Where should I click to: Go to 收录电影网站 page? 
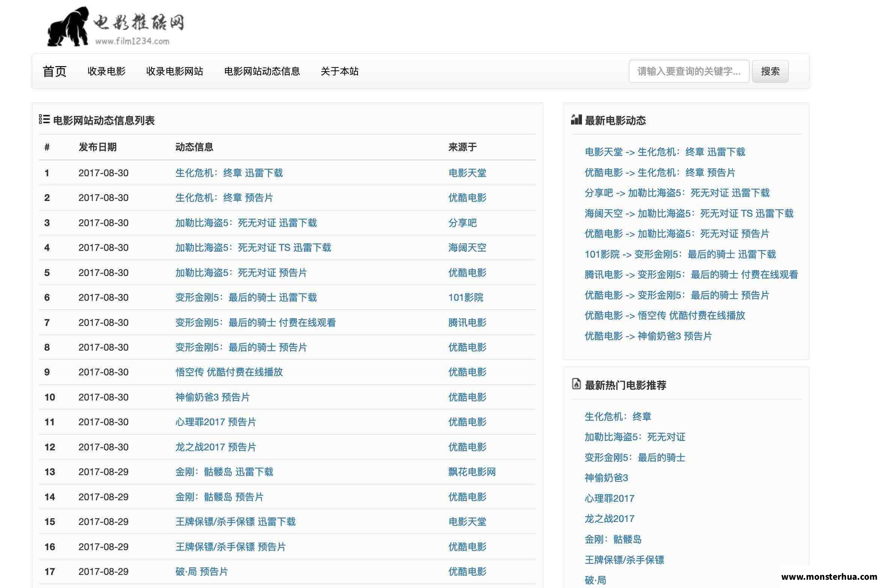[174, 71]
